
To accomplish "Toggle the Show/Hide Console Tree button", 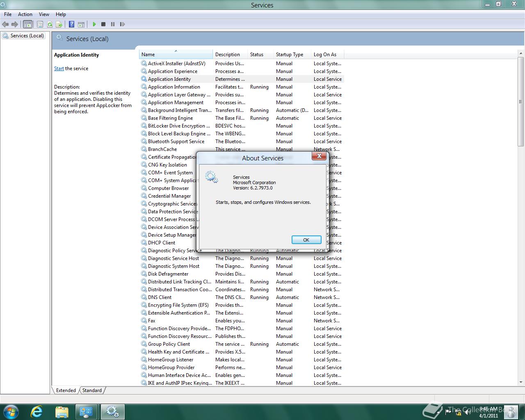I will pyautogui.click(x=27, y=24).
